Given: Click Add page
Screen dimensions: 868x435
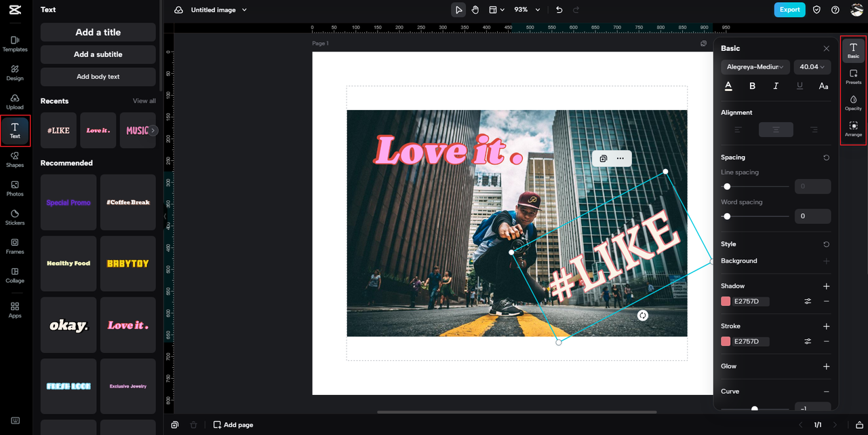Looking at the screenshot, I should coord(233,425).
